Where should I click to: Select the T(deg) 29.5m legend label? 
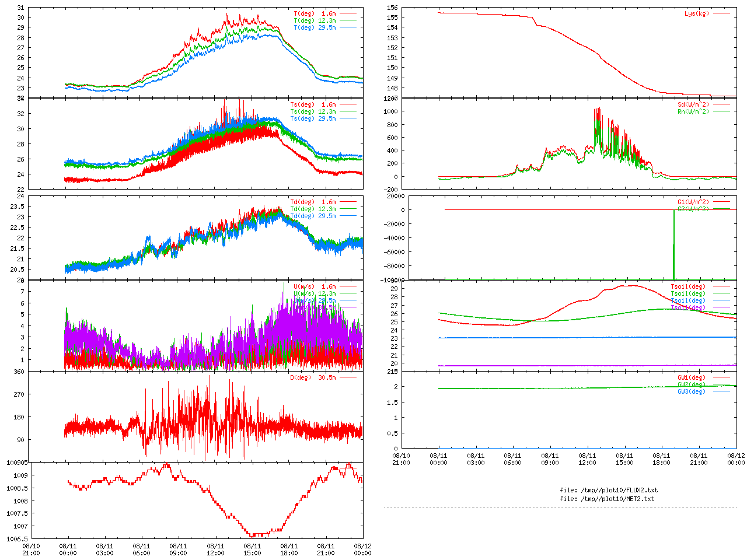click(x=315, y=27)
